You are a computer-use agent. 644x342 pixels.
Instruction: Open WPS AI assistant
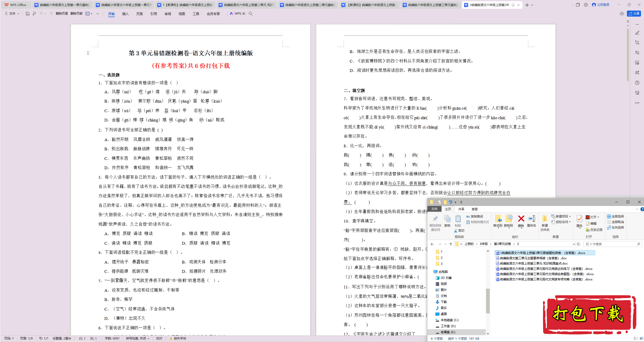click(237, 14)
